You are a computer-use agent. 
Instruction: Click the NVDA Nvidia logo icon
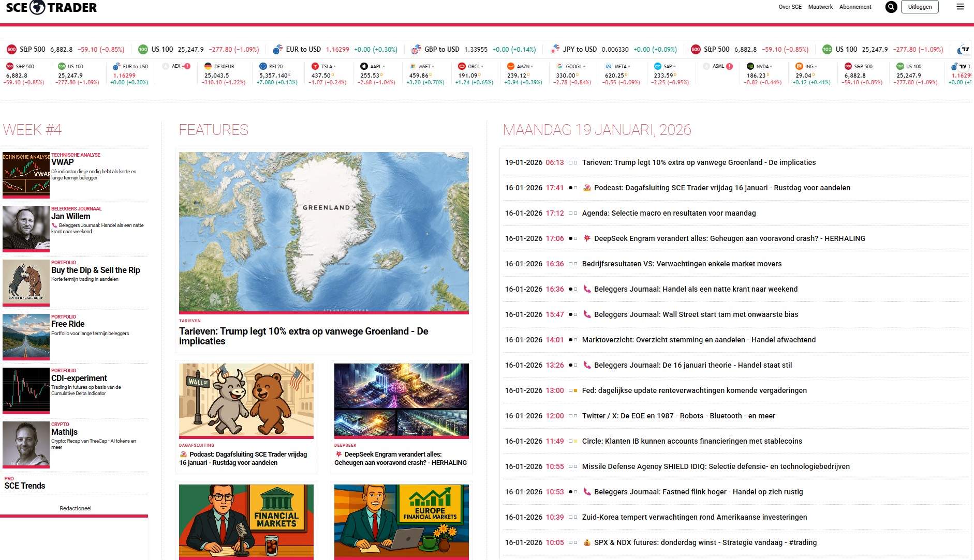point(750,66)
